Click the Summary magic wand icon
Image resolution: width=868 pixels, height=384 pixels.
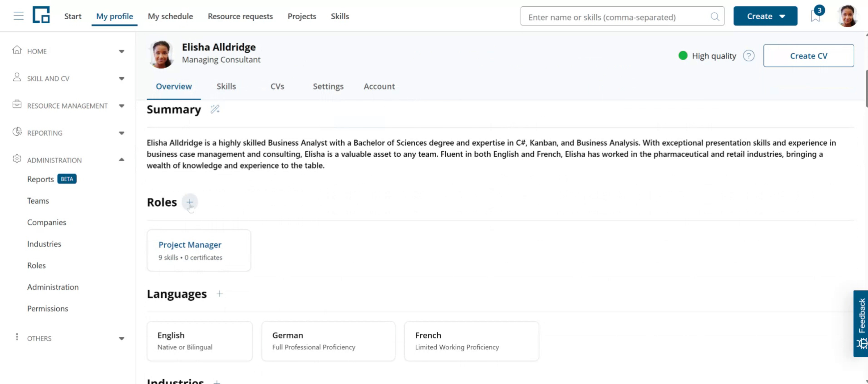215,109
